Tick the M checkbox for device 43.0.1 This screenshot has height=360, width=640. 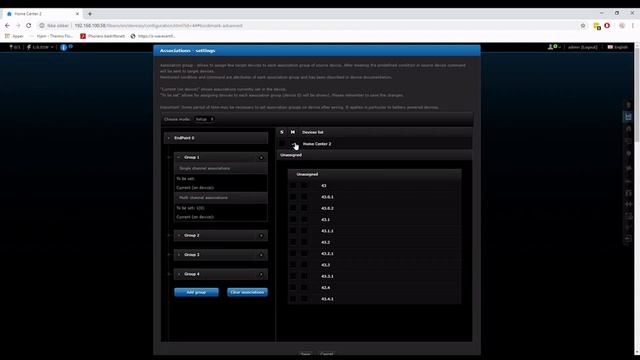pos(304,197)
